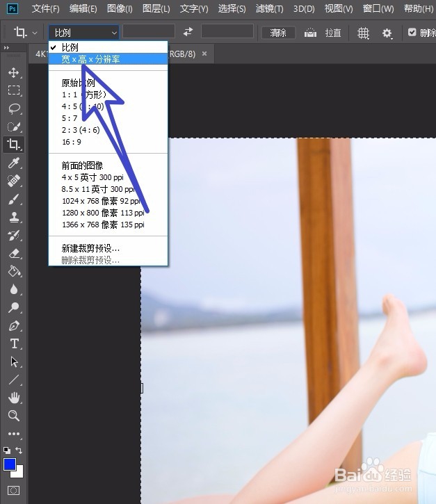Click the Photoshop logo icon
The image size is (436, 504).
(x=13, y=8)
